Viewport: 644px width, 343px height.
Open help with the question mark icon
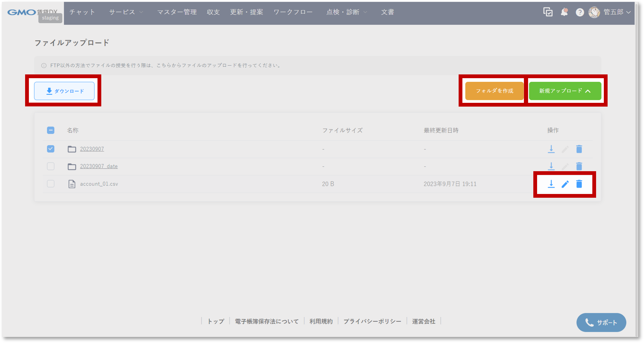click(580, 12)
